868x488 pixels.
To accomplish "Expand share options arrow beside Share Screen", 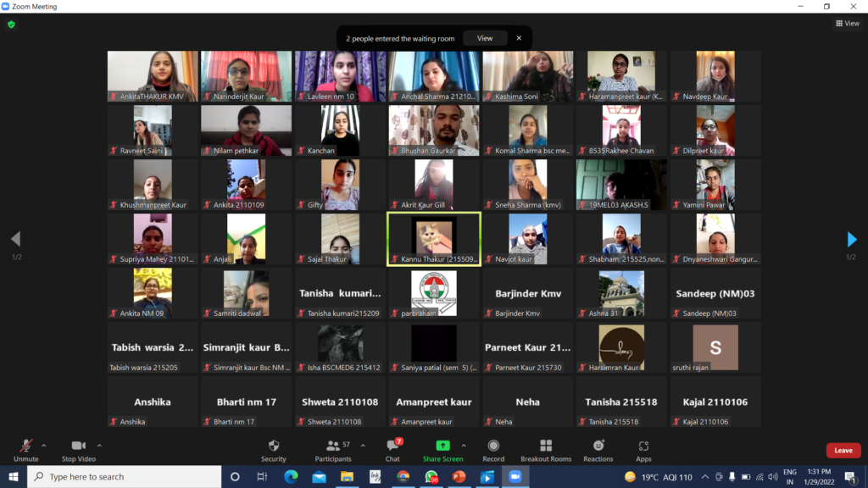I will [464, 445].
